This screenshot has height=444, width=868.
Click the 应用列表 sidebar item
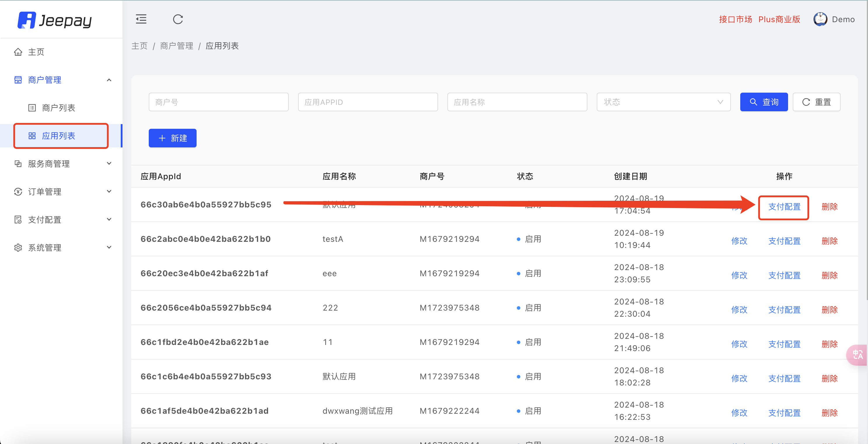(58, 136)
